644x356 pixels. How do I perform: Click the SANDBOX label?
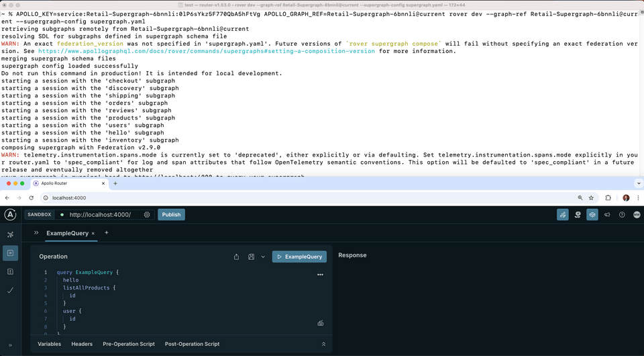[x=40, y=214]
